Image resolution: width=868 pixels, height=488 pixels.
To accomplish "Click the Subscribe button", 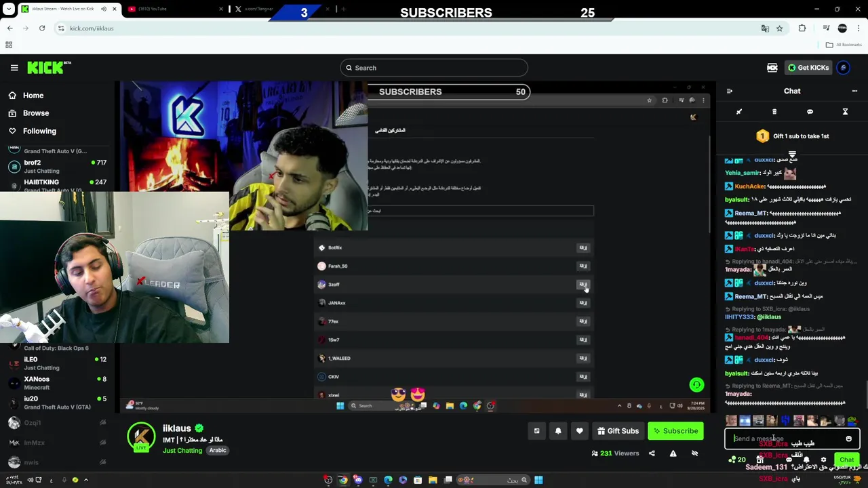I will (675, 431).
